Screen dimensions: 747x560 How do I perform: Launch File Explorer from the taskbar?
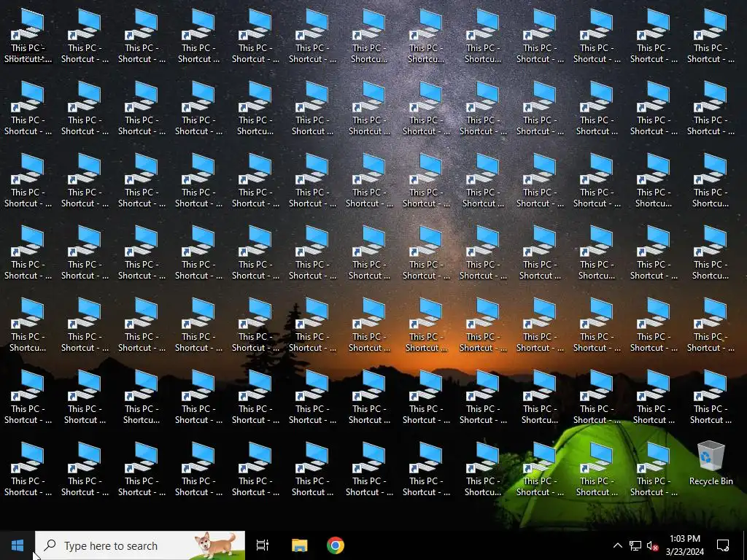[x=299, y=545]
